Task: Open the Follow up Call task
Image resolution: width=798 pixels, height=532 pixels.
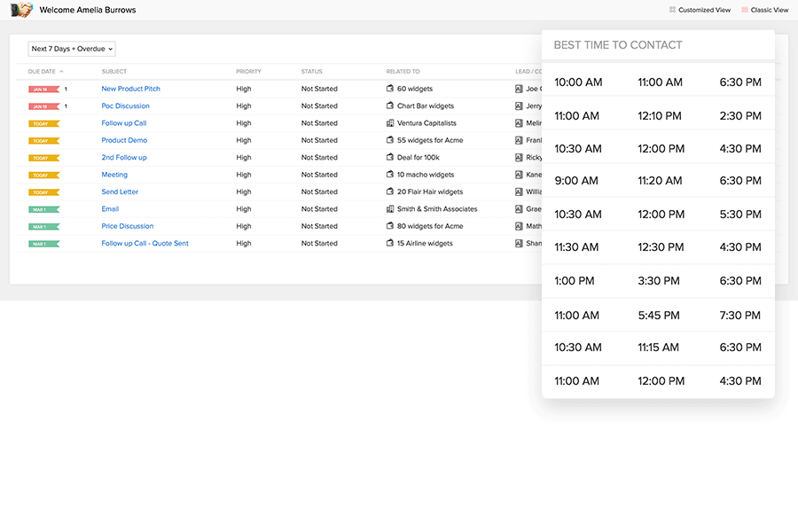Action: 123,123
